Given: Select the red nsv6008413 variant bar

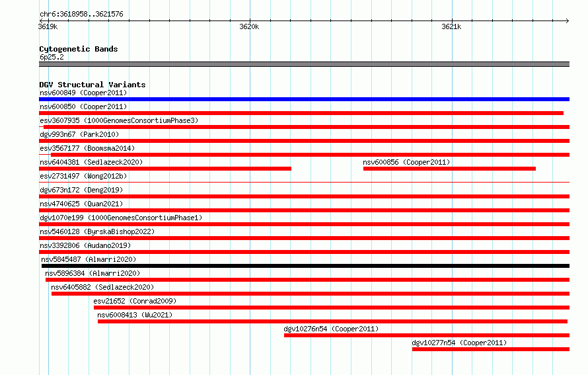Looking at the screenshot, I should pos(332,321).
